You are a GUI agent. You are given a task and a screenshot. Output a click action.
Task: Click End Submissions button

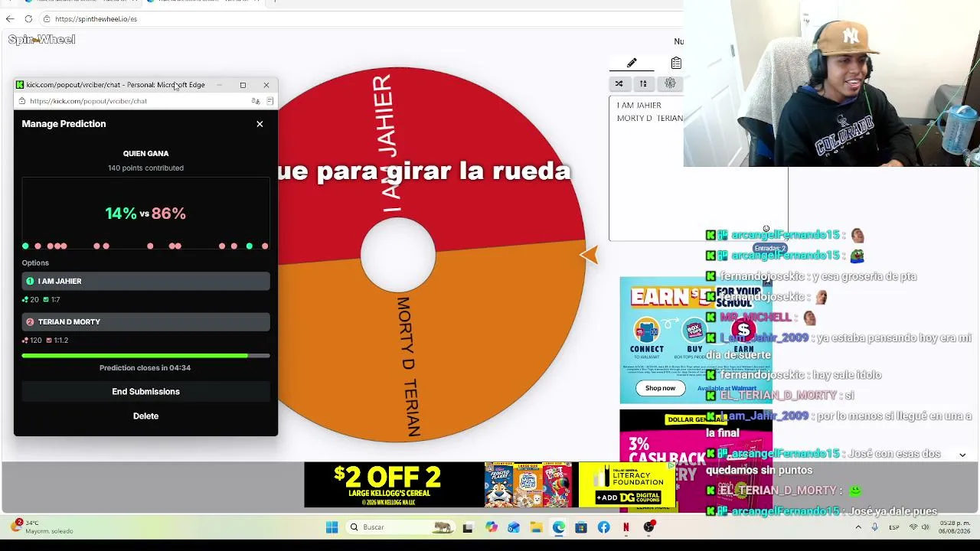pyautogui.click(x=145, y=392)
